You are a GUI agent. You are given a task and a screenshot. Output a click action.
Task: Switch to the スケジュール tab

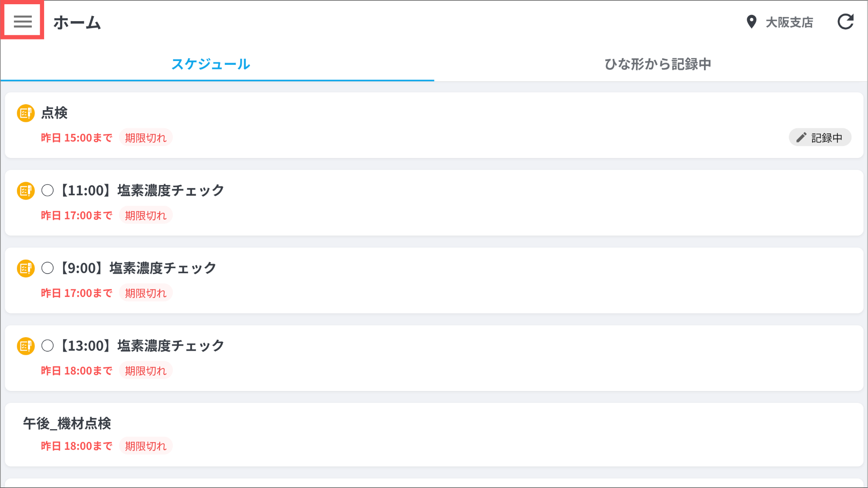(x=211, y=64)
